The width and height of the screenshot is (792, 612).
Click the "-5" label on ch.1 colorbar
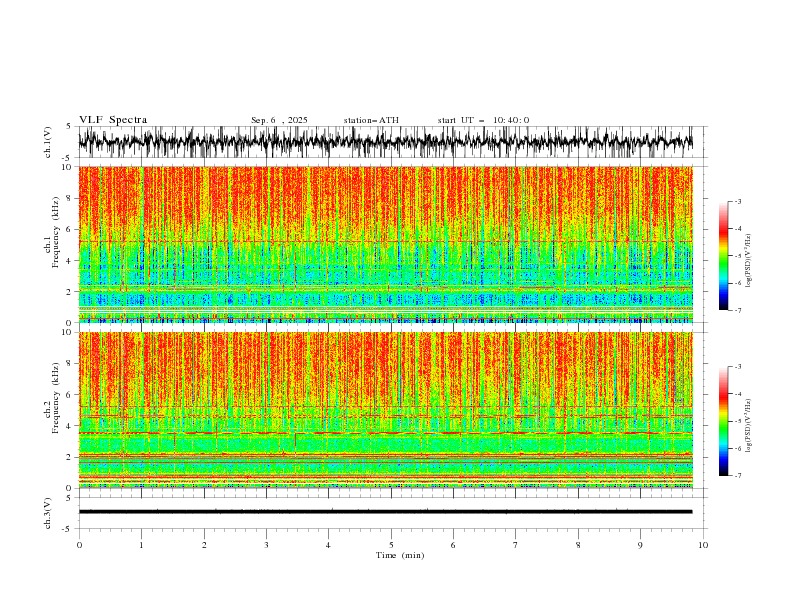(x=737, y=256)
